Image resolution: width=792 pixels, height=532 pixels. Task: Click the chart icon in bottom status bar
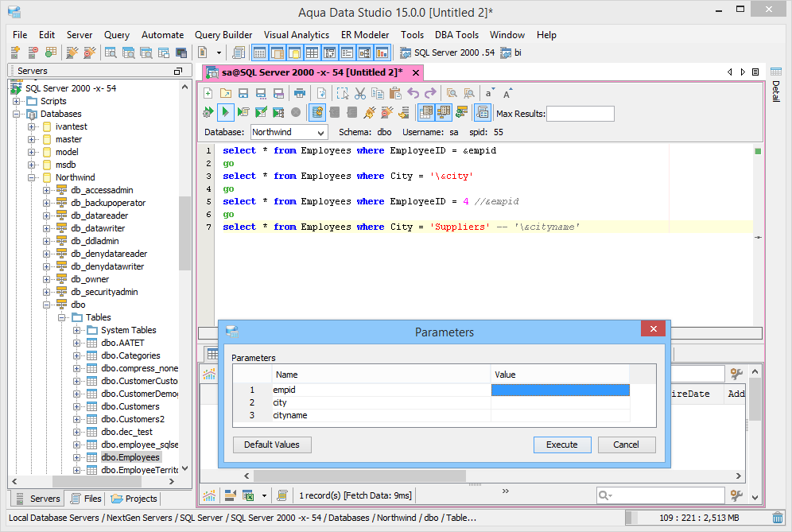(209, 495)
